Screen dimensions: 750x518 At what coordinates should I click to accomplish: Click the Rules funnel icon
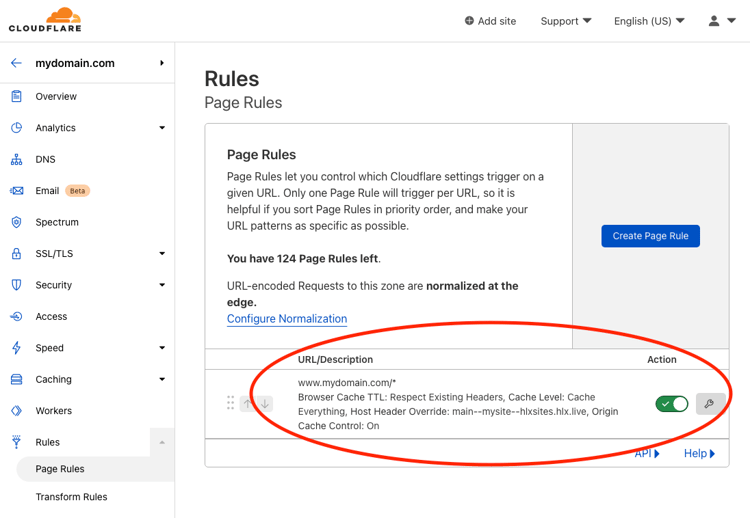point(16,442)
